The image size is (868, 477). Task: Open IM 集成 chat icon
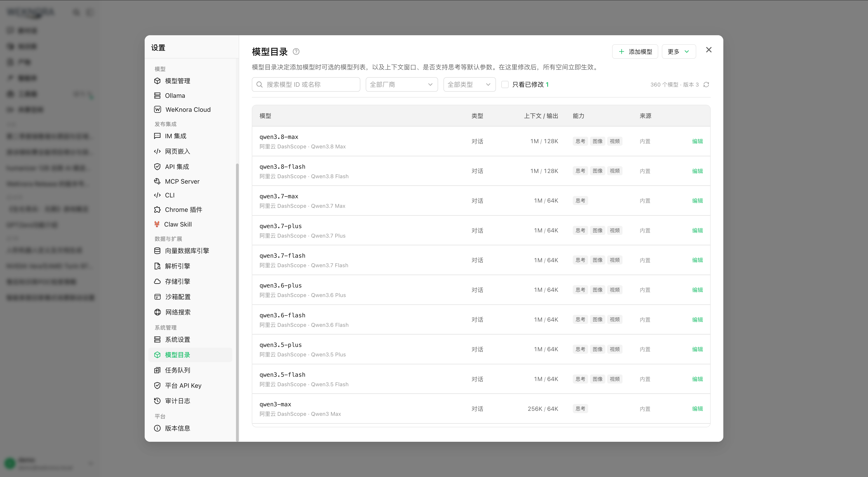click(157, 136)
